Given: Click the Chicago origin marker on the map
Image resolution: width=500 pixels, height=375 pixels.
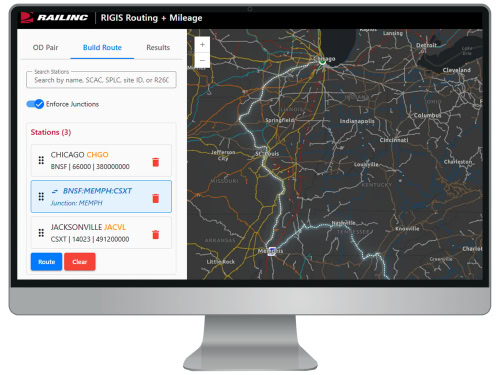Looking at the screenshot, I should [x=322, y=62].
